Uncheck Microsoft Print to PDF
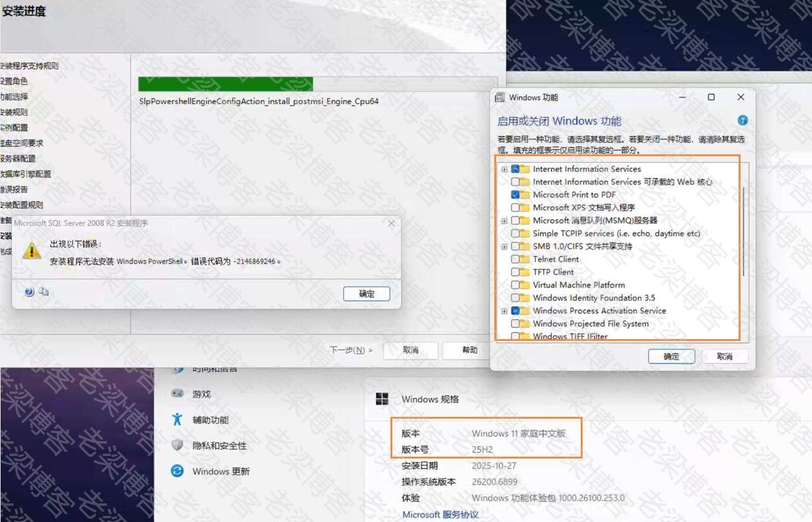 (x=515, y=195)
